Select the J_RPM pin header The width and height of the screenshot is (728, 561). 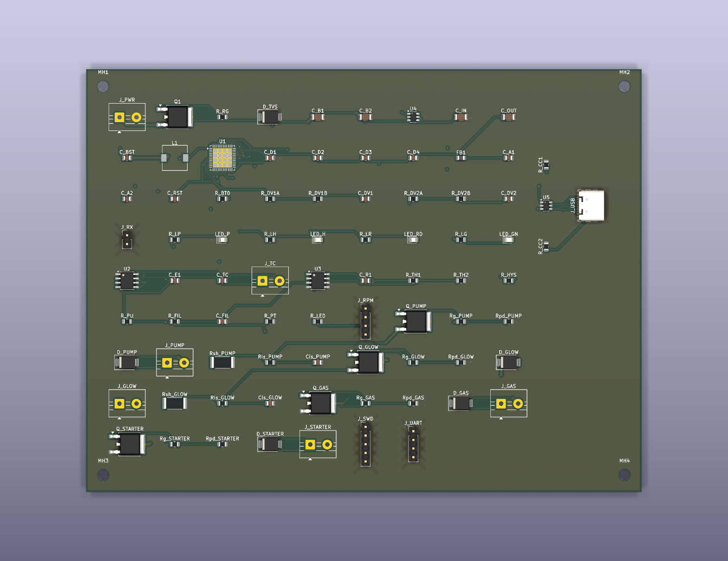[365, 321]
